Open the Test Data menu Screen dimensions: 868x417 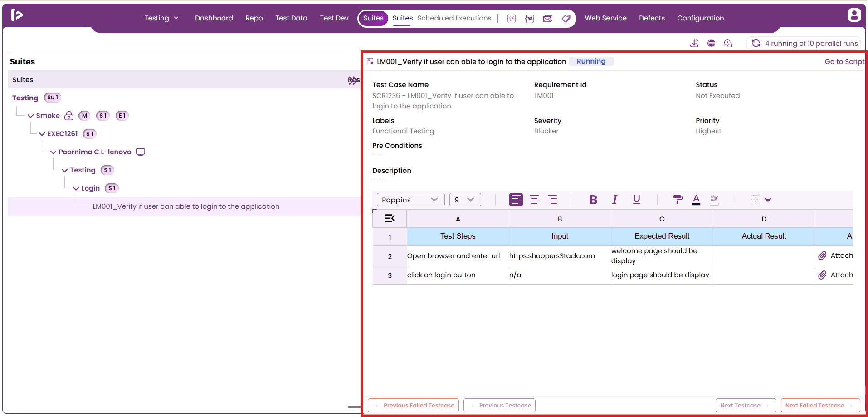click(x=291, y=18)
